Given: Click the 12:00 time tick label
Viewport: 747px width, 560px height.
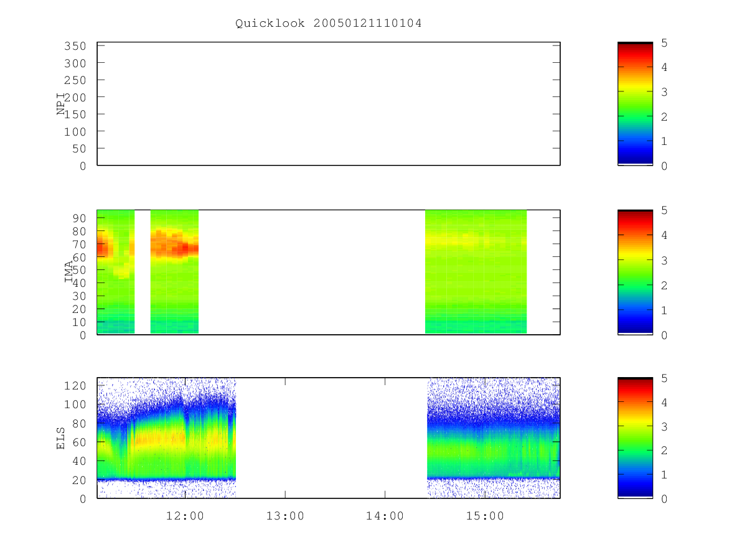Looking at the screenshot, I should point(185,516).
